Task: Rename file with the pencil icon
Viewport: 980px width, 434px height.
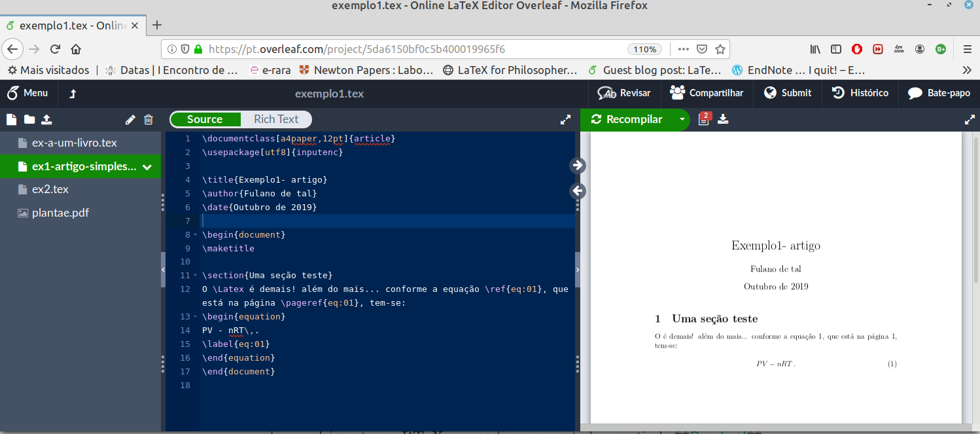Action: point(130,119)
